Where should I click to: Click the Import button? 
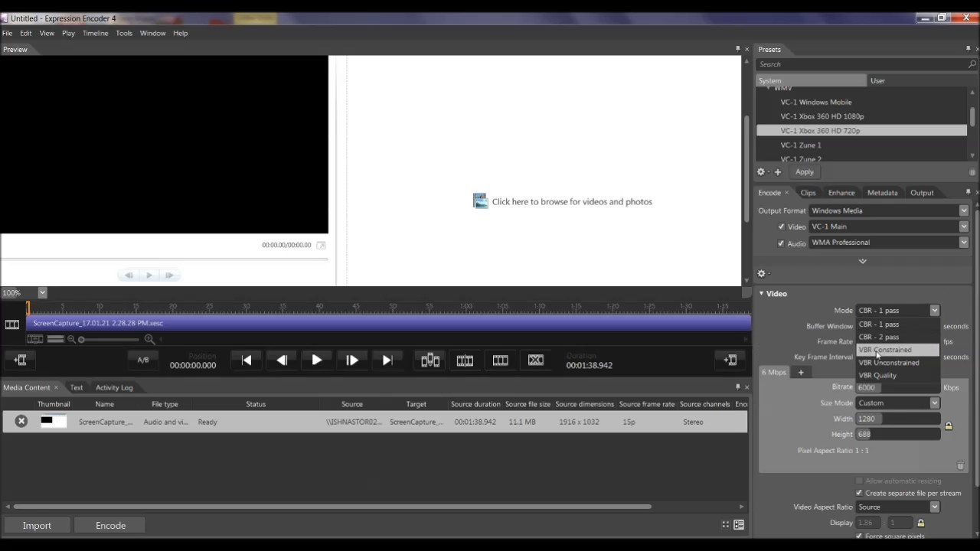pos(37,525)
